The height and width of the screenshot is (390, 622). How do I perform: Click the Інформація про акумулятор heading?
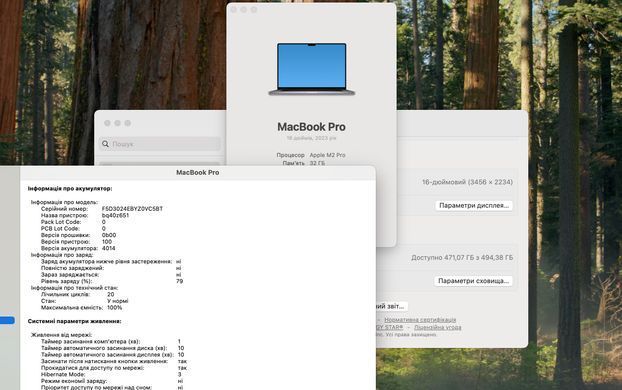pyautogui.click(x=70, y=188)
